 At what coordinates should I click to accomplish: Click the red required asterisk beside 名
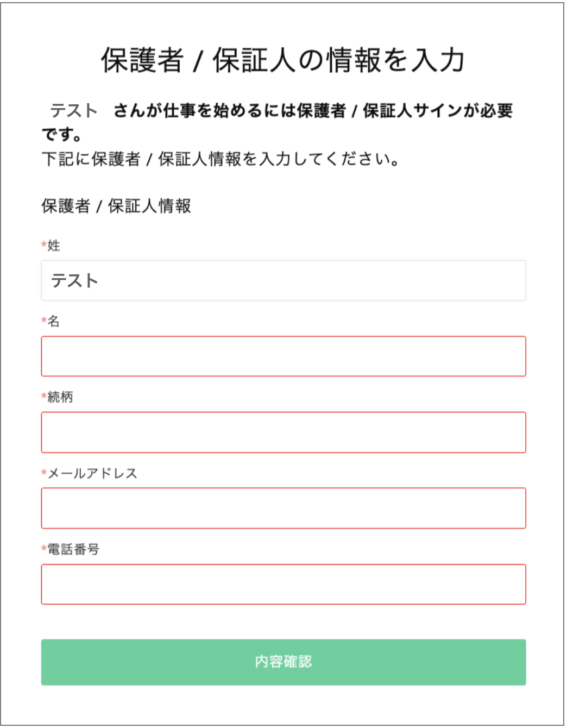tap(44, 320)
